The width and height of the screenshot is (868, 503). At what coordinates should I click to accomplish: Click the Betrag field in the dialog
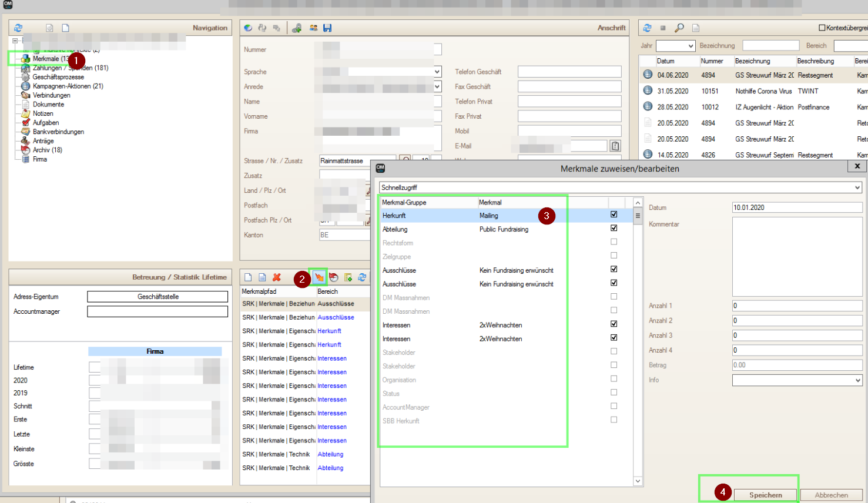(x=797, y=365)
